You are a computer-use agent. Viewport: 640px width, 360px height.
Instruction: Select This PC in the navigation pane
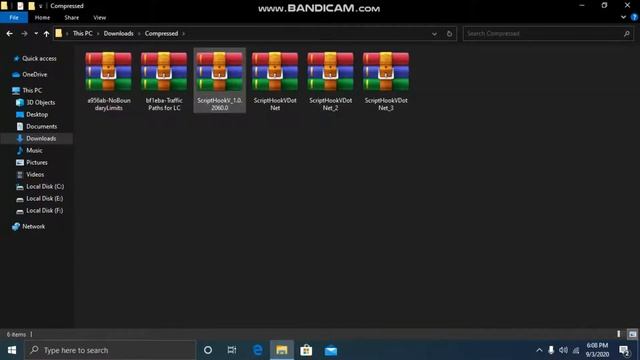tap(32, 90)
